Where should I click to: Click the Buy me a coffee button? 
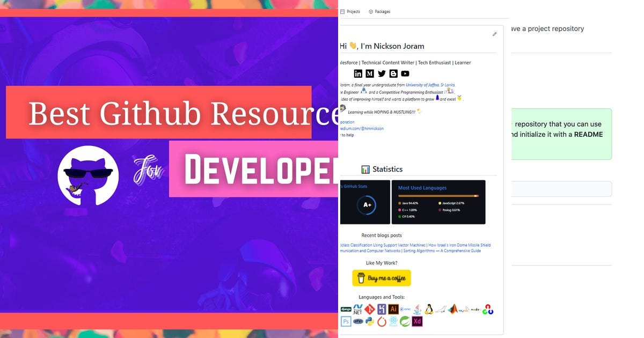pyautogui.click(x=382, y=278)
